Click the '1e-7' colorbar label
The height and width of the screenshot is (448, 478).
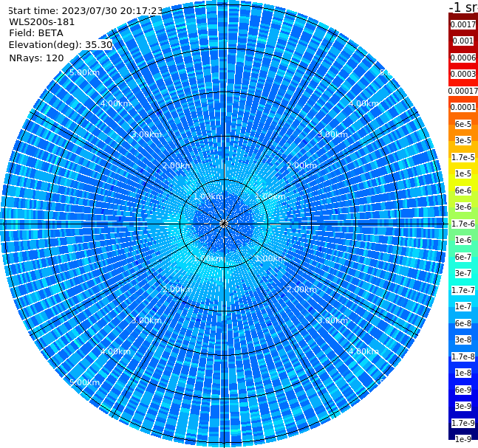(463, 307)
